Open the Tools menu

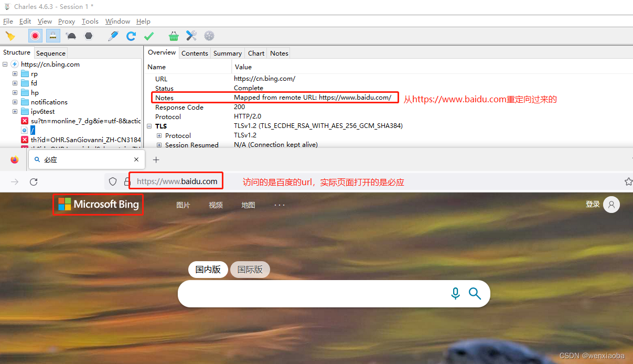pos(90,22)
